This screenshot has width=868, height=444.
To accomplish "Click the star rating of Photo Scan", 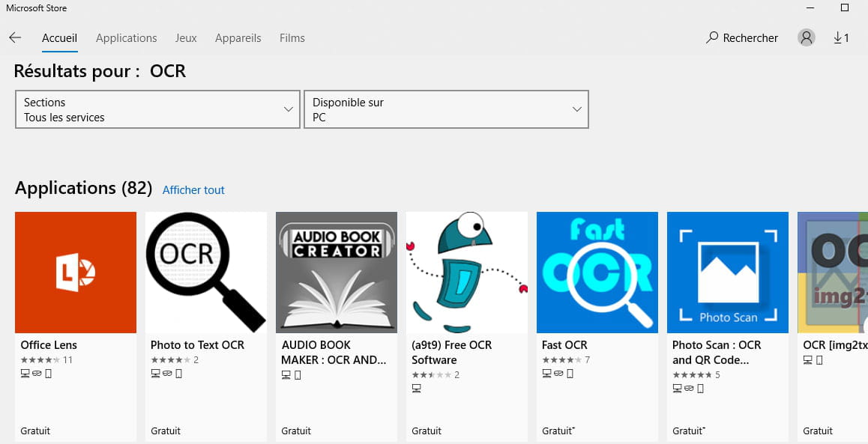I will click(x=693, y=375).
